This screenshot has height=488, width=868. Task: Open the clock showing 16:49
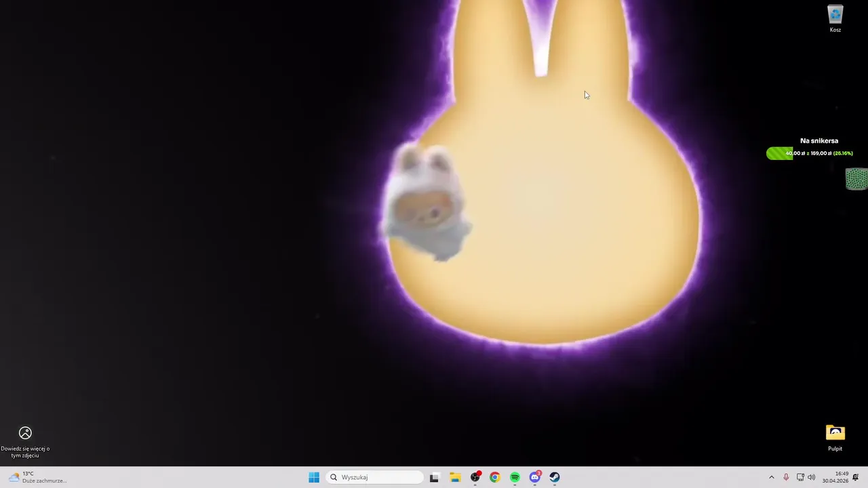pos(835,477)
